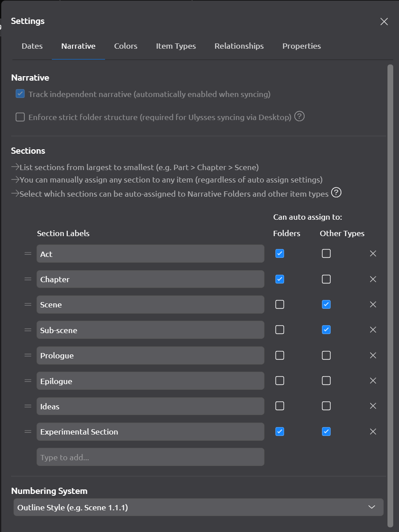The height and width of the screenshot is (532, 399).
Task: Click the vertical scrollbar of the settings panel
Action: coord(390,266)
